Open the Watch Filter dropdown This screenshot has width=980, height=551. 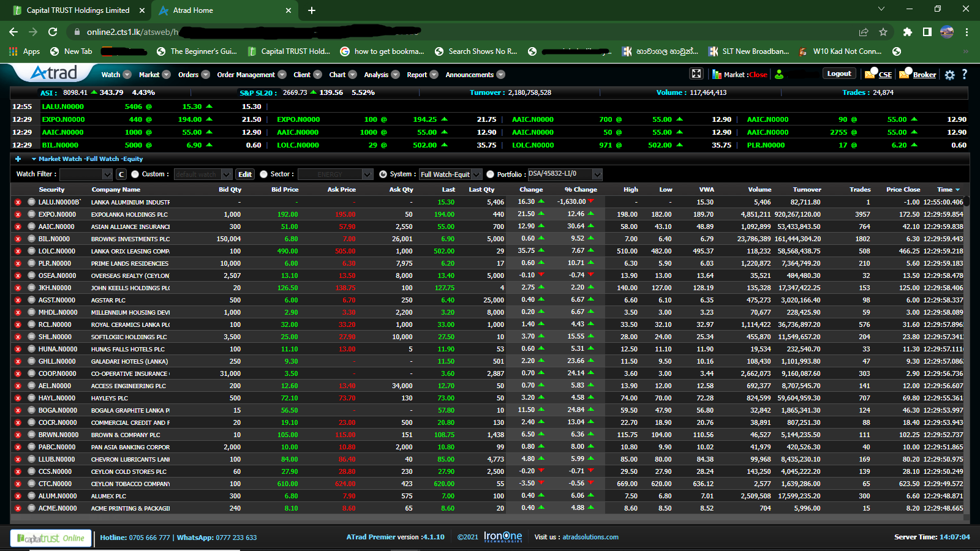[x=86, y=174]
